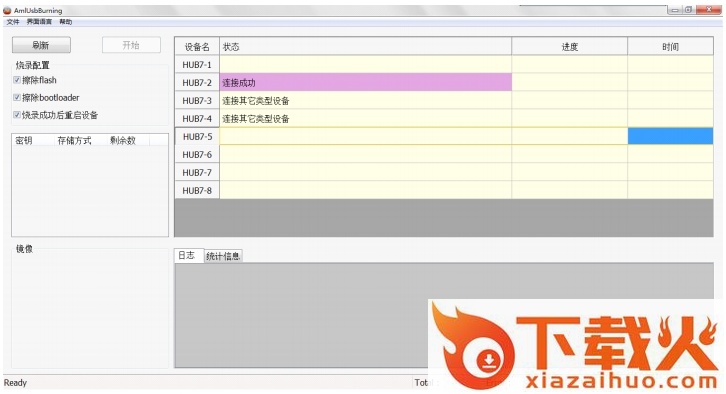
Task: Maximize the AmlUsbBurning window
Action: [x=688, y=10]
